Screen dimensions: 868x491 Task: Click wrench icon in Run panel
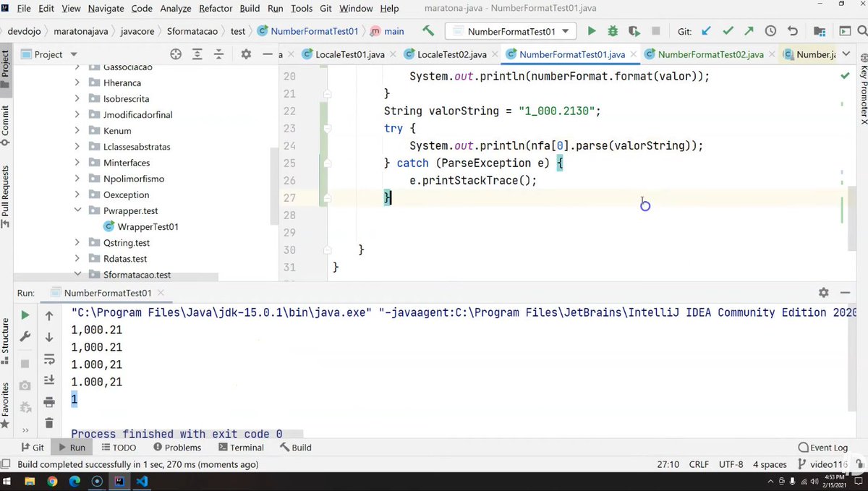point(25,337)
